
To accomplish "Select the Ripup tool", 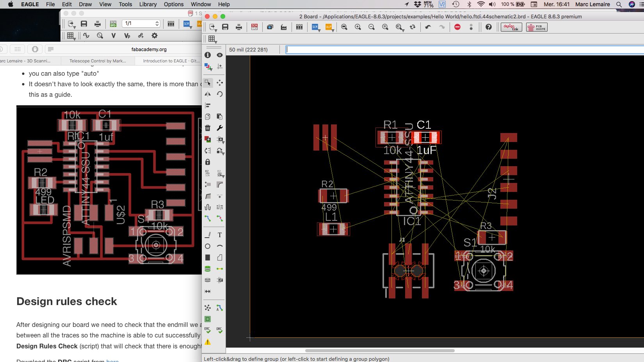I will (x=220, y=218).
